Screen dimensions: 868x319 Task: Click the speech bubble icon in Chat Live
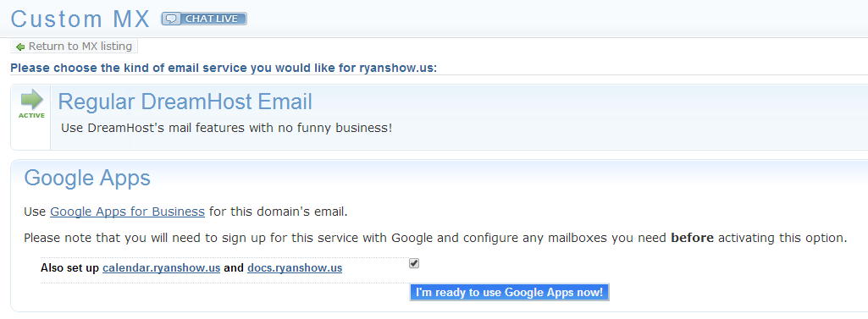pos(172,19)
